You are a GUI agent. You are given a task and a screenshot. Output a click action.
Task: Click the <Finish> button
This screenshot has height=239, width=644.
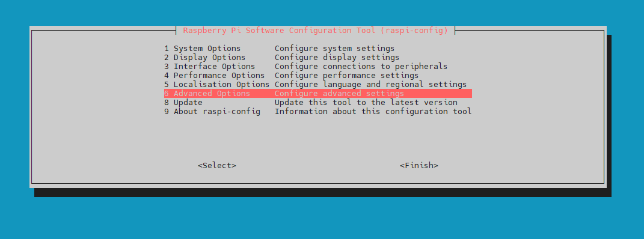419,166
